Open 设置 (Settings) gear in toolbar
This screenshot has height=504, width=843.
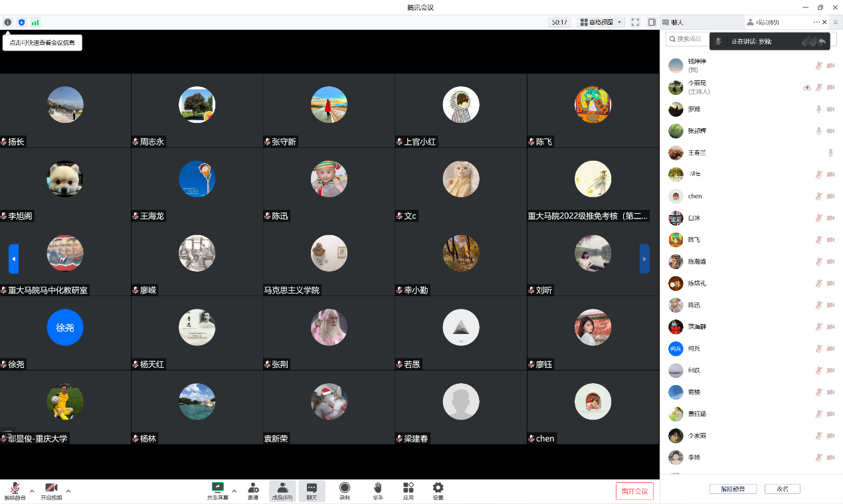click(438, 491)
